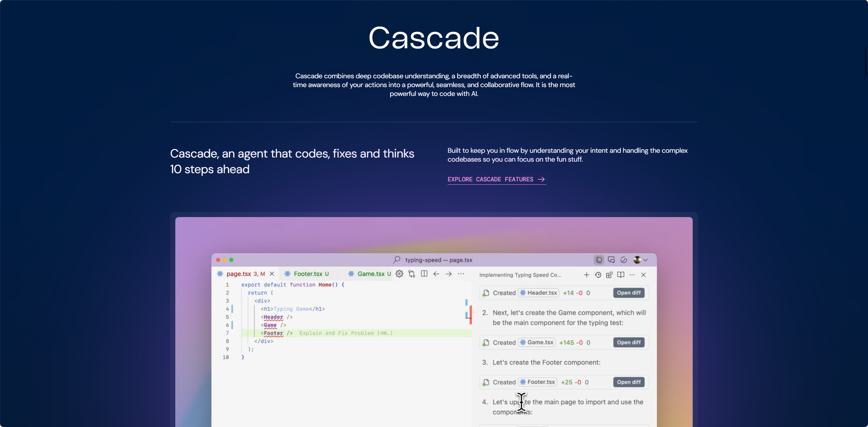Click the Footer.tsx file chip in Cascade
This screenshot has width=868, height=427.
point(538,382)
